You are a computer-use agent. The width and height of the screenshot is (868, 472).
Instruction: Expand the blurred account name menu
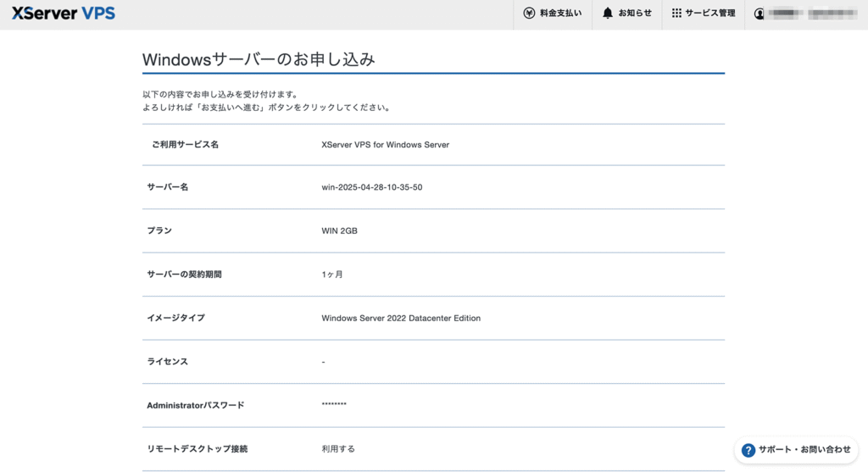tap(814, 14)
